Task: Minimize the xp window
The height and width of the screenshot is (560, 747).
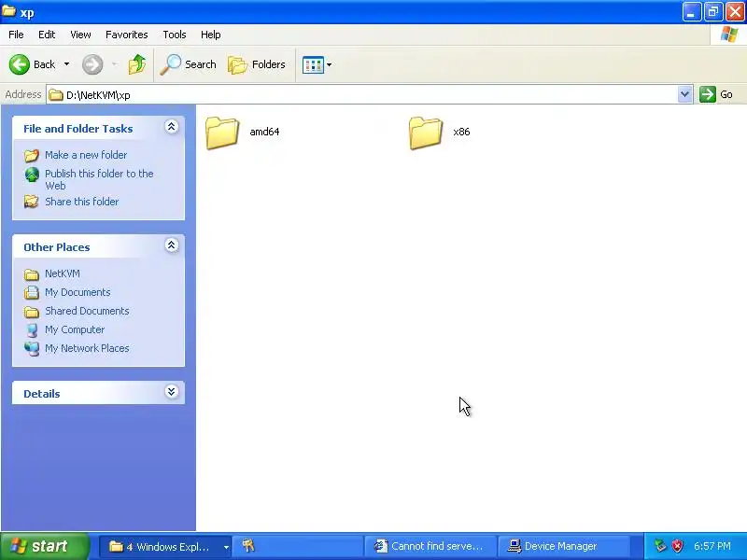Action: pos(691,12)
